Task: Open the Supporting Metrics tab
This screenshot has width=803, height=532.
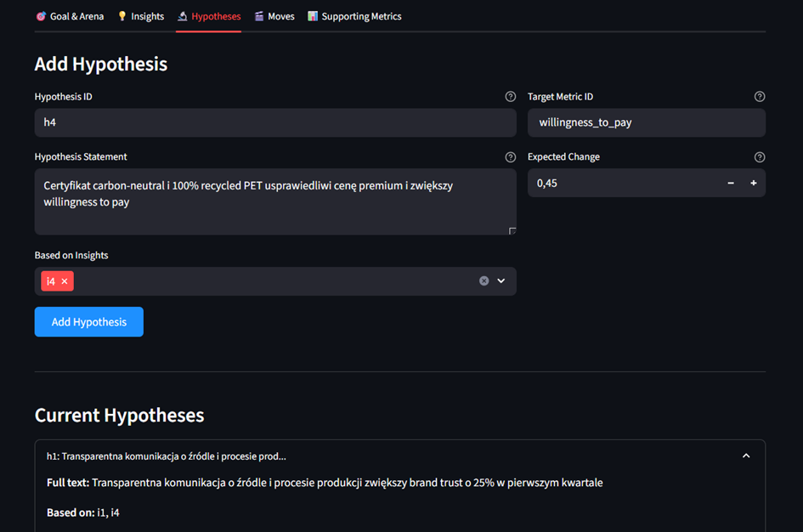Action: pos(354,16)
